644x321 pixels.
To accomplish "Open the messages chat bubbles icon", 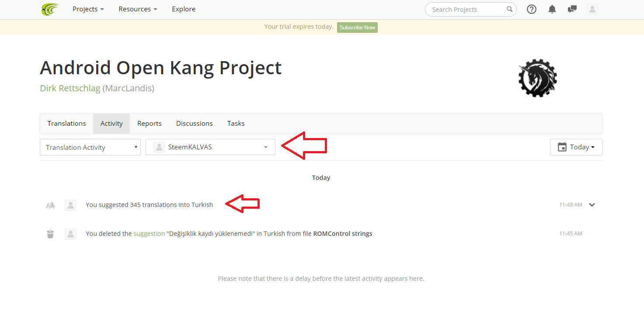I will pos(572,9).
